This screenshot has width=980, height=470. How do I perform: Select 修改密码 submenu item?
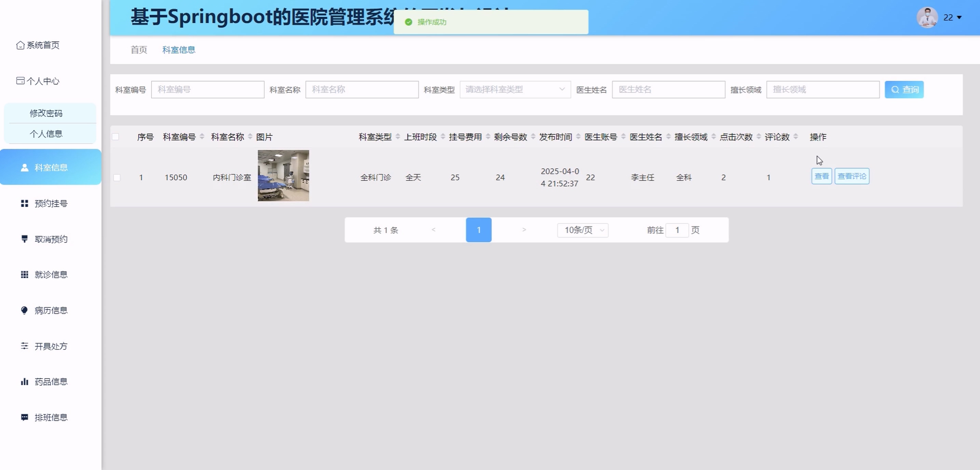pyautogui.click(x=46, y=113)
